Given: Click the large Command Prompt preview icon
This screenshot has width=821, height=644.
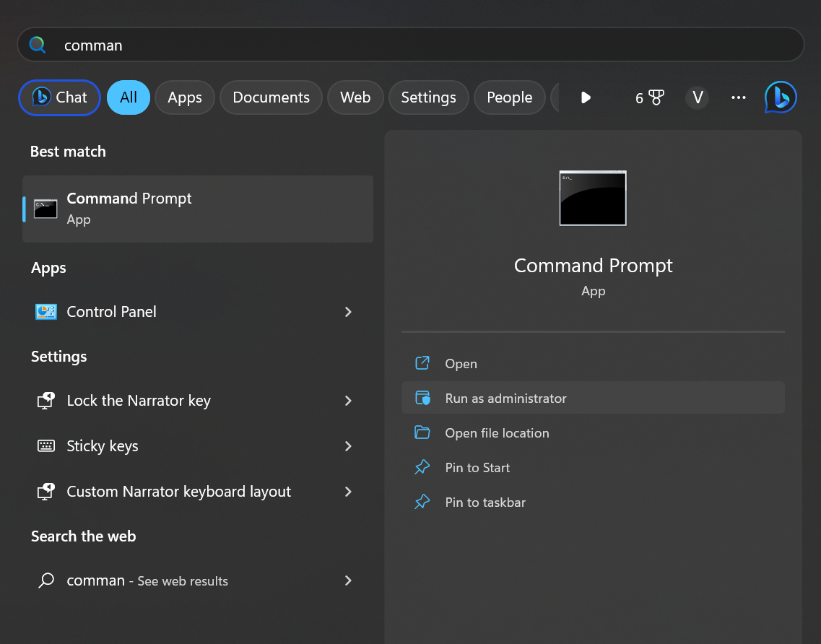Looking at the screenshot, I should 593,199.
